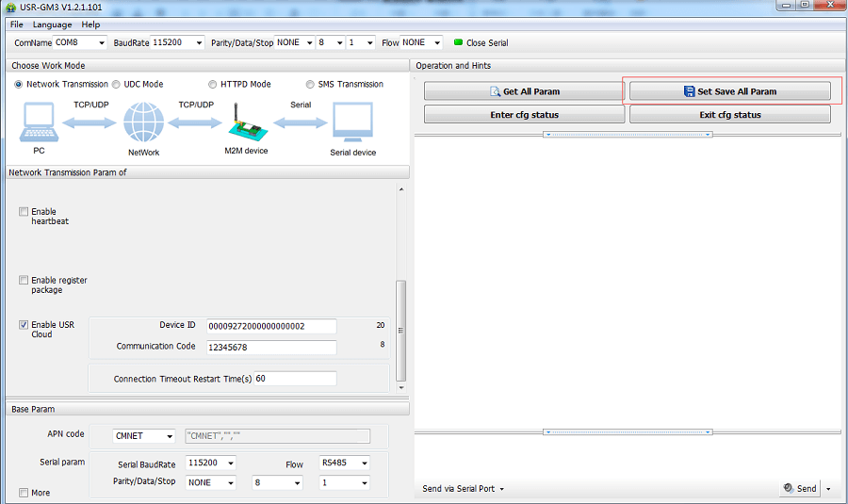
Task: Click lower splitter handle above send area
Action: [628, 432]
